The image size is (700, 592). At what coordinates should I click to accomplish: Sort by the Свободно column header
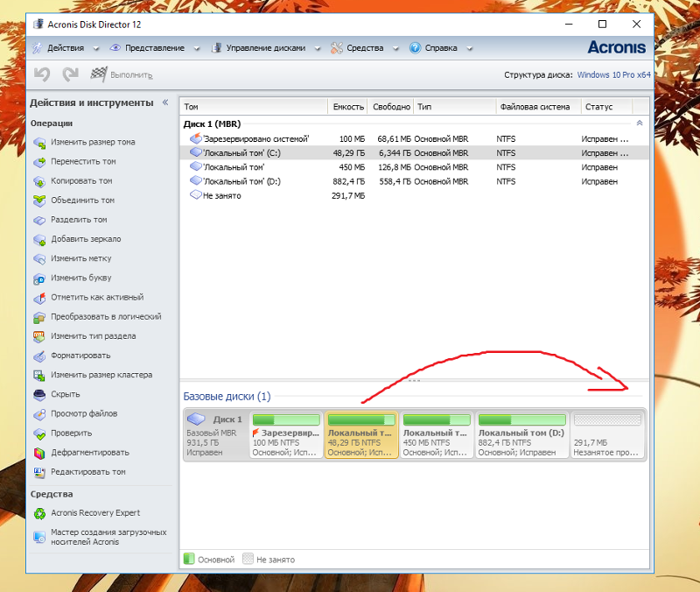[390, 107]
